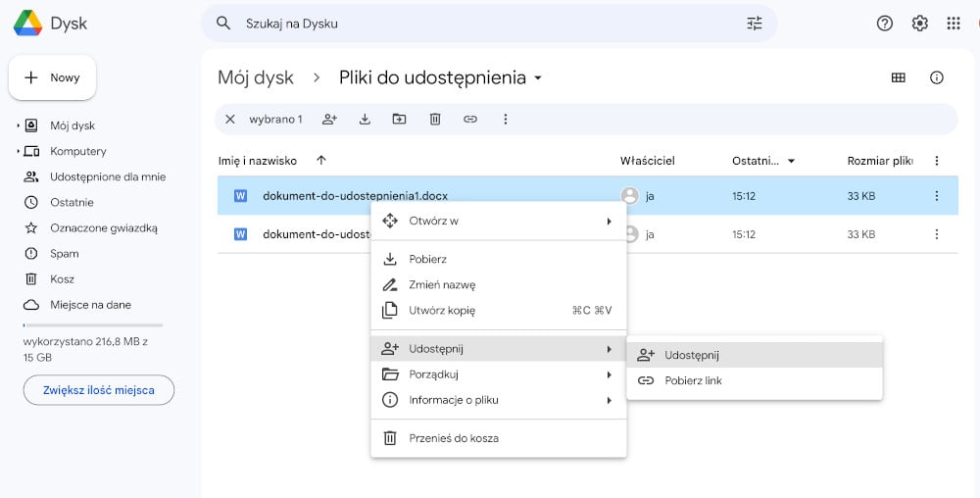Screen dimensions: 980x498
Task: Open Komputery in sidebar
Action: click(78, 151)
